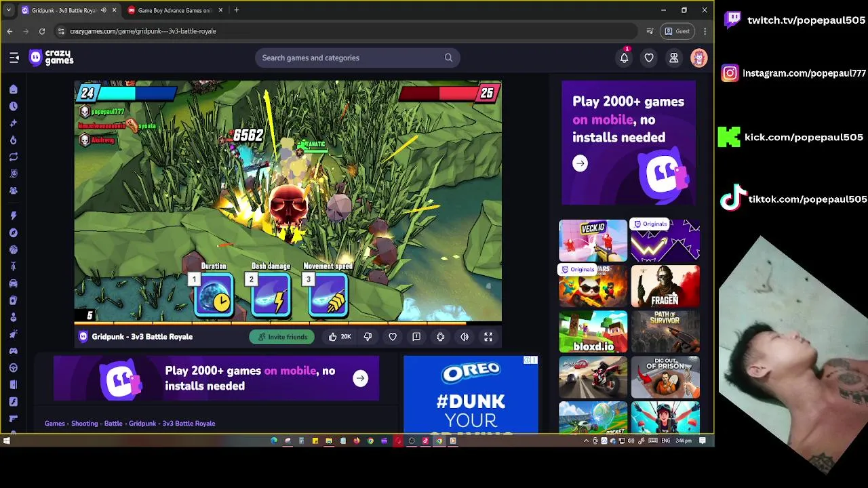The image size is (868, 488).
Task: Click arrow on bottom mobile games banner
Action: [x=360, y=378]
